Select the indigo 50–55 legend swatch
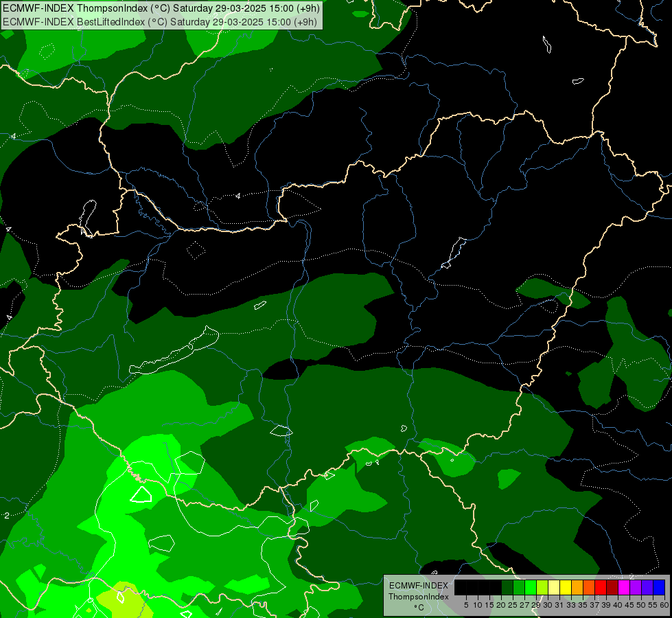Screen dimensions: 672x618 tap(647, 587)
